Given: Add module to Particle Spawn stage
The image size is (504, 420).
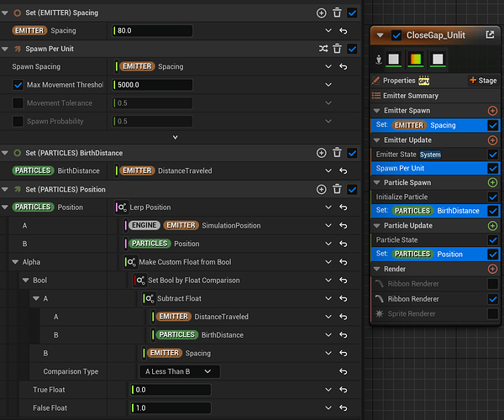Looking at the screenshot, I should (x=492, y=182).
